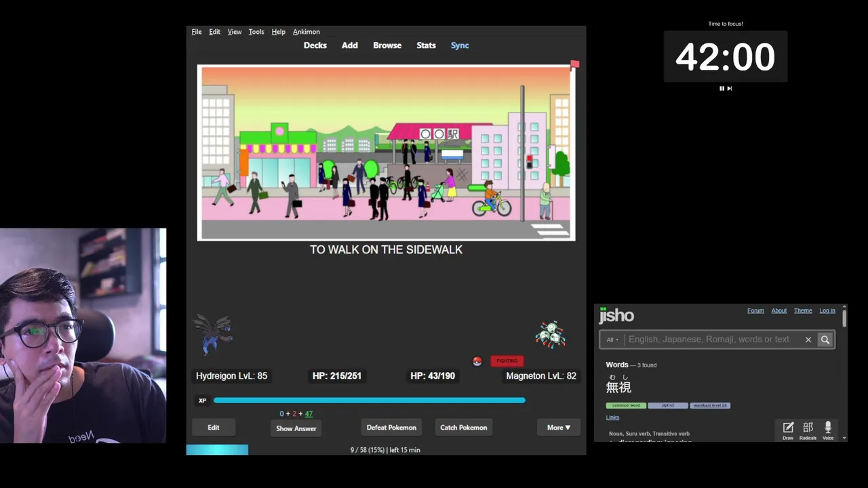Click the 'common word' tag
868x488 pixels.
coord(626,405)
